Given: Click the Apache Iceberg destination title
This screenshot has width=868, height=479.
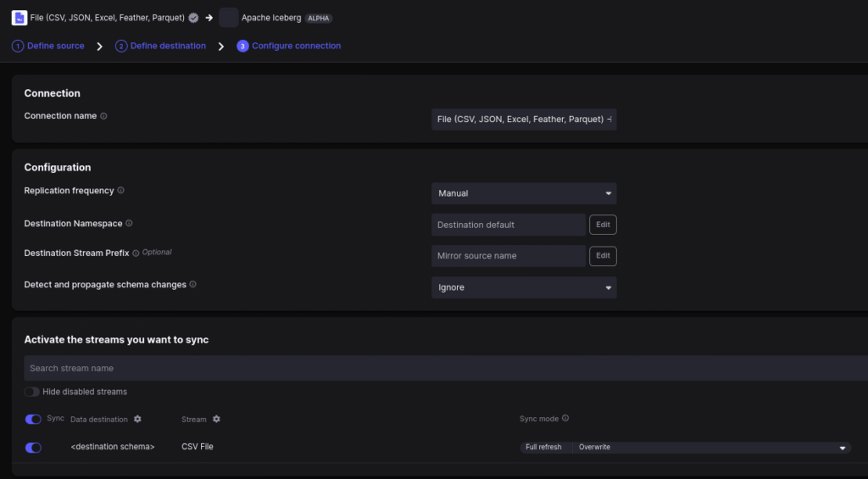Looking at the screenshot, I should pyautogui.click(x=271, y=18).
